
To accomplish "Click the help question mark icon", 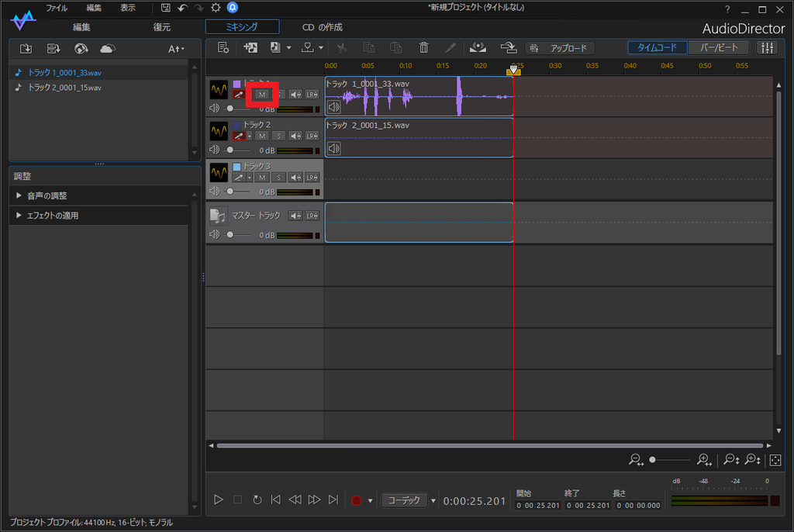I will 727,9.
